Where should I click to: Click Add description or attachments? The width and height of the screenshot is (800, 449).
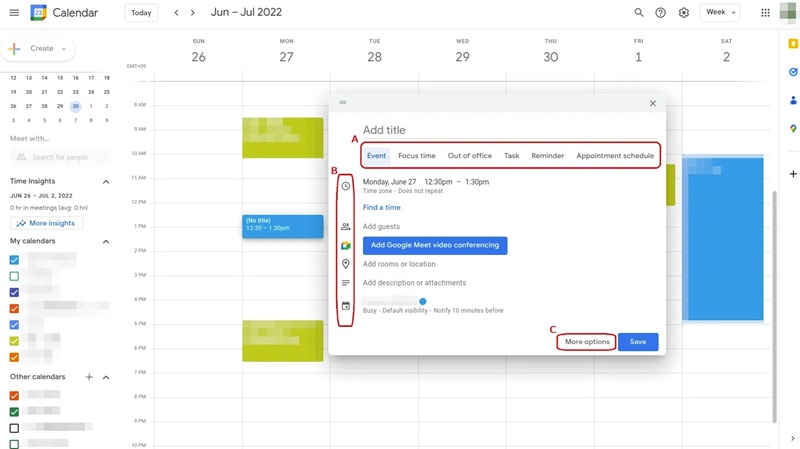point(414,283)
